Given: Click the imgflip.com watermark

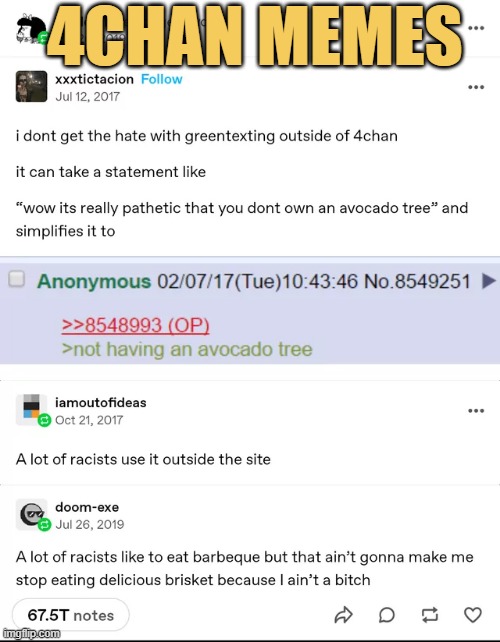Looking at the screenshot, I should click(31, 634).
